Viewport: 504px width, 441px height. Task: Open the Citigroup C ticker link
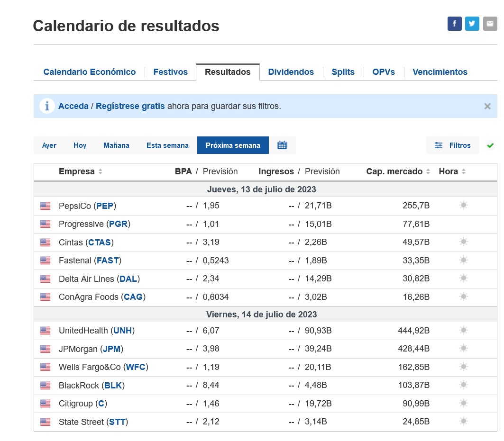pyautogui.click(x=101, y=404)
